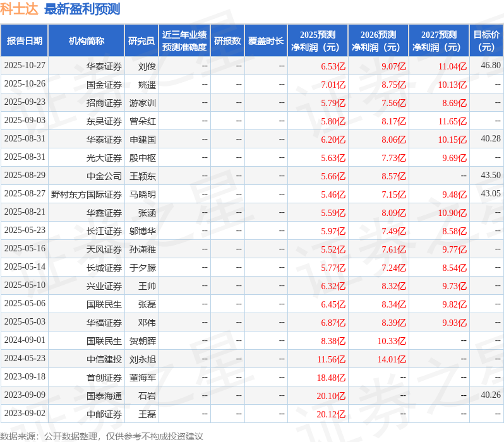Select the 近三年业绩预测准确度 column header
Image resolution: width=504 pixels, height=442 pixels.
tap(184, 41)
